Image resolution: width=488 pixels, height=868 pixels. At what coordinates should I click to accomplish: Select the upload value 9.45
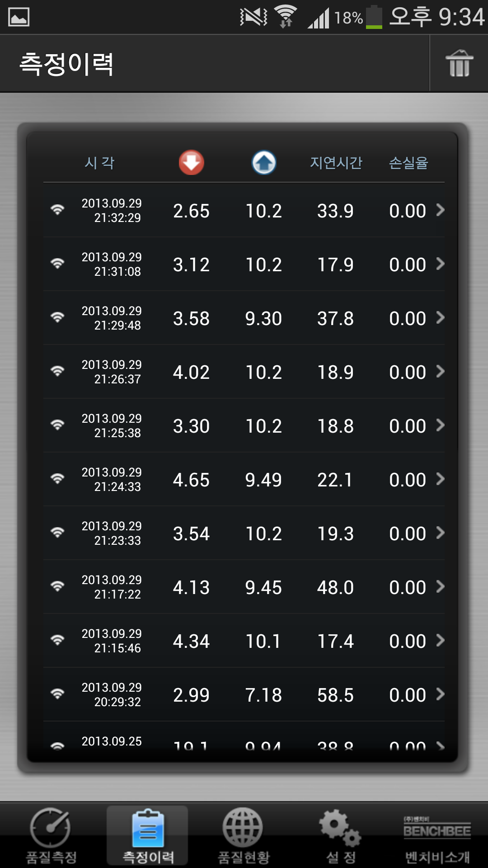click(x=263, y=587)
